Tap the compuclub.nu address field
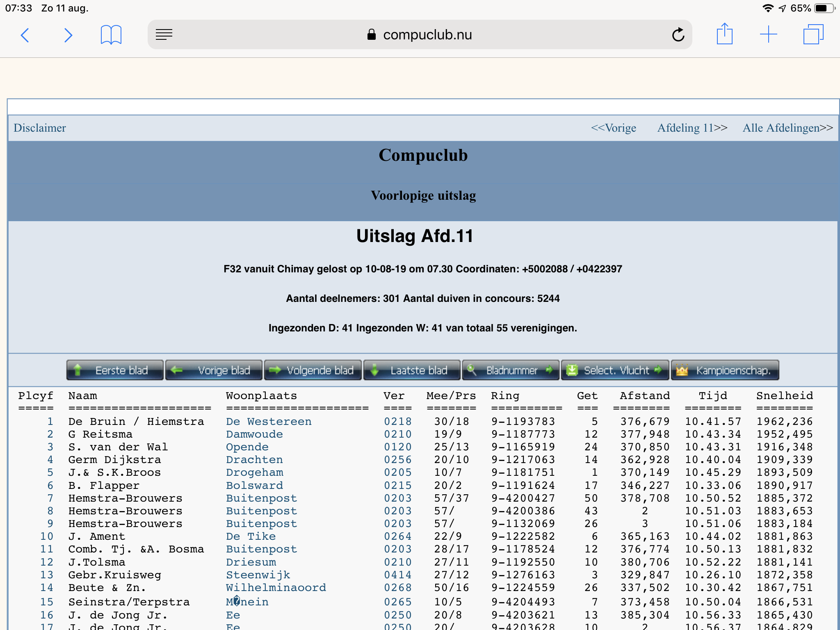The image size is (840, 630). coord(420,35)
